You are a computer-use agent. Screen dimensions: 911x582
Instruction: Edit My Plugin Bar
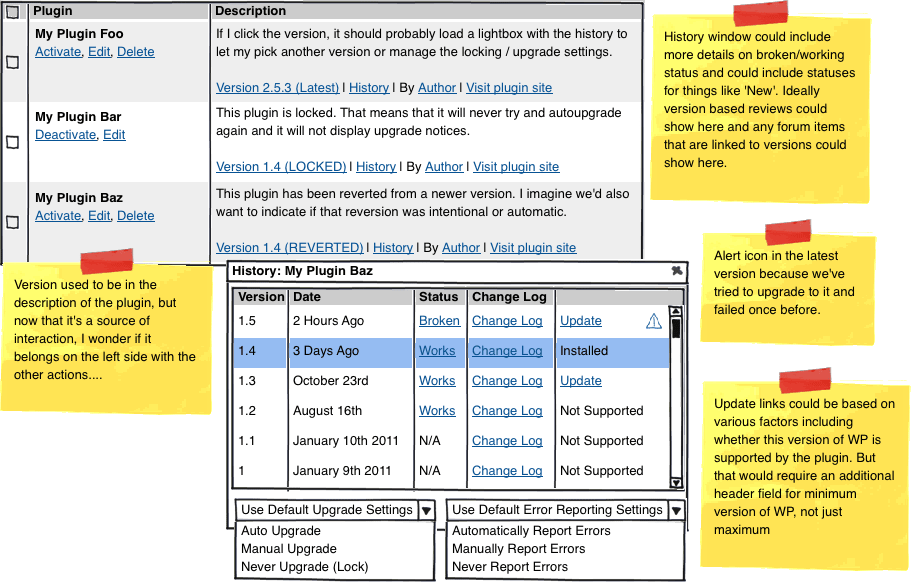114,135
